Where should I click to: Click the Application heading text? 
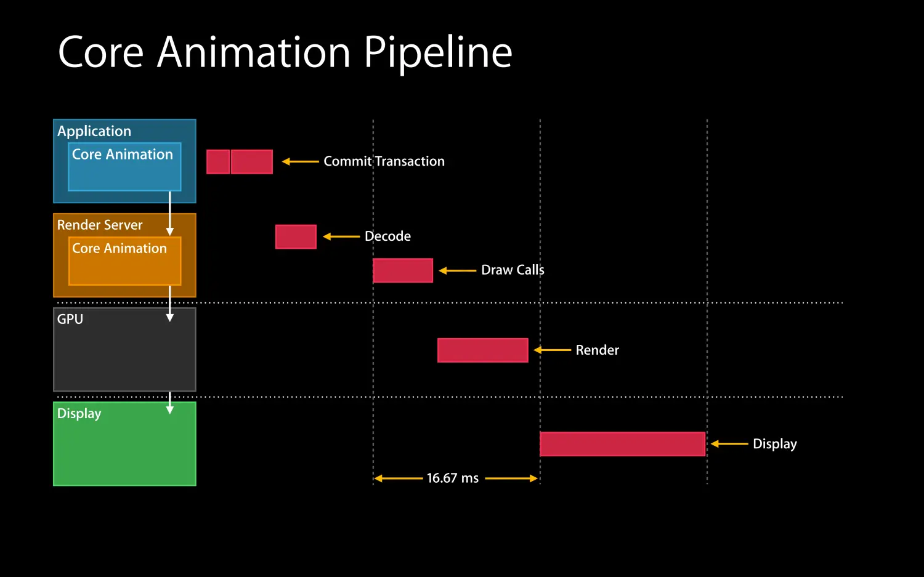click(94, 131)
